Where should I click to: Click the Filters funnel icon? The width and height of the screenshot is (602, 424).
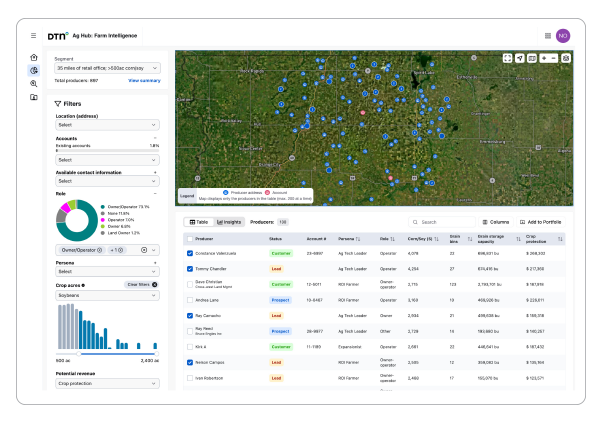[x=58, y=104]
